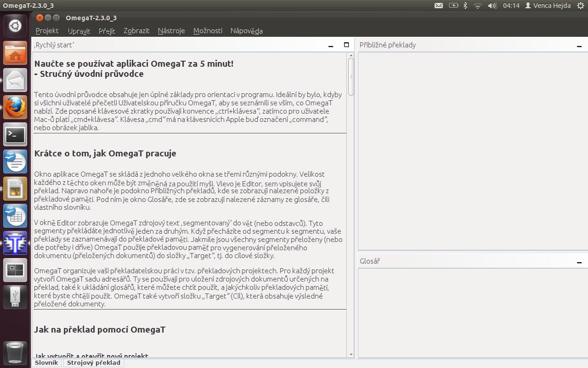The image size is (588, 368).
Task: Expand the Nástroje menu
Action: pyautogui.click(x=171, y=31)
